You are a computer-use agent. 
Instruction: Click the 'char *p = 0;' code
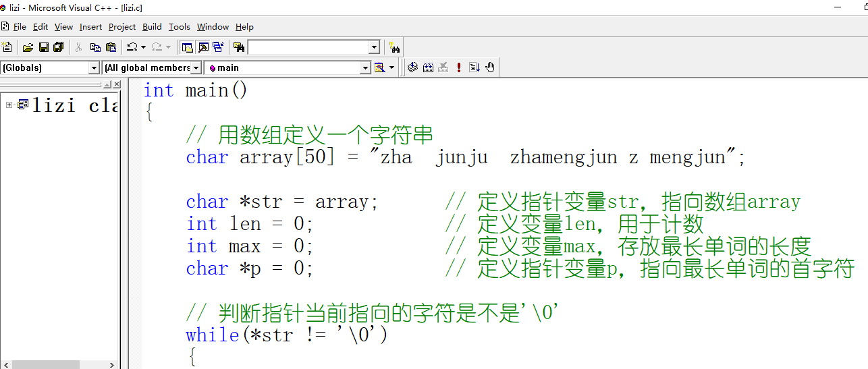click(x=250, y=268)
